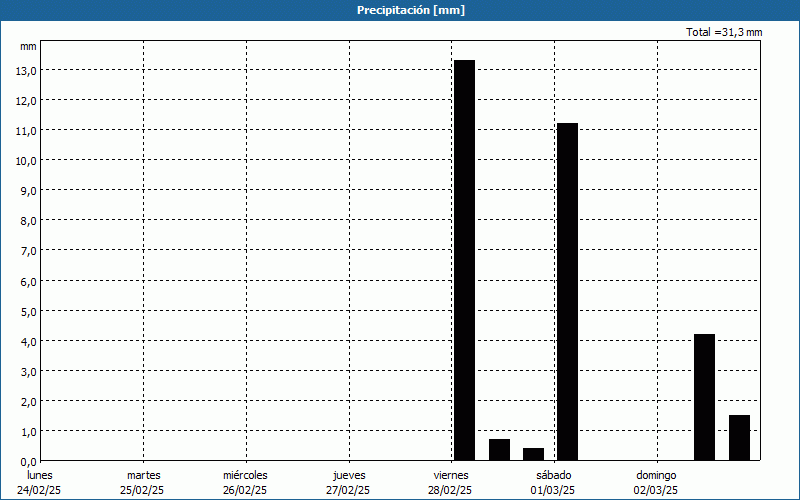This screenshot has width=800, height=500.
Task: Click the jueves 27/02/25 axis label
Action: pyautogui.click(x=348, y=483)
